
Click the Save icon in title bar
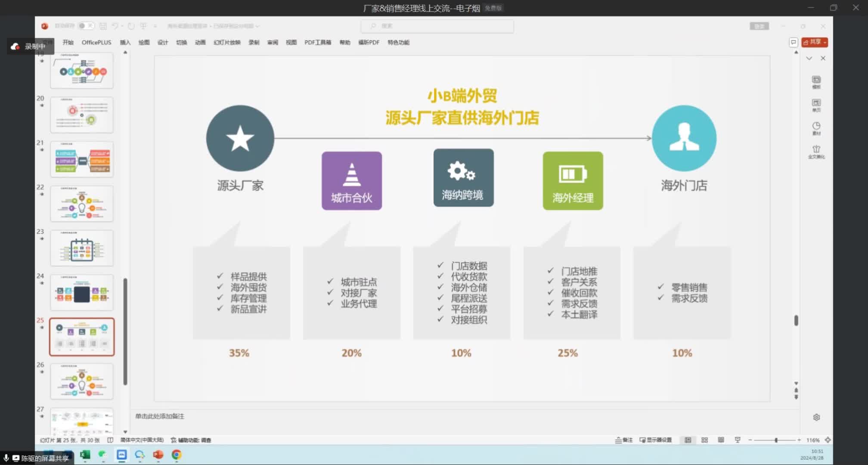103,26
